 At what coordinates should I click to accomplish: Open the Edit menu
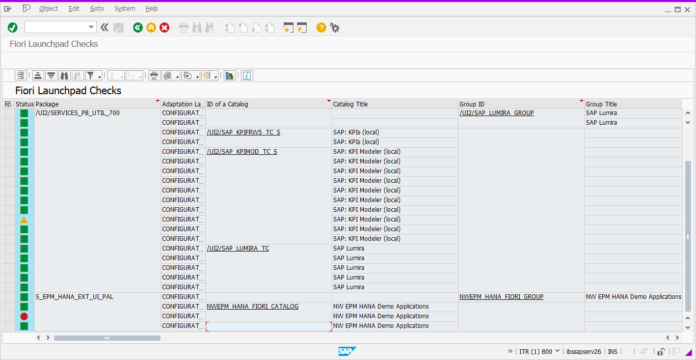[x=74, y=8]
